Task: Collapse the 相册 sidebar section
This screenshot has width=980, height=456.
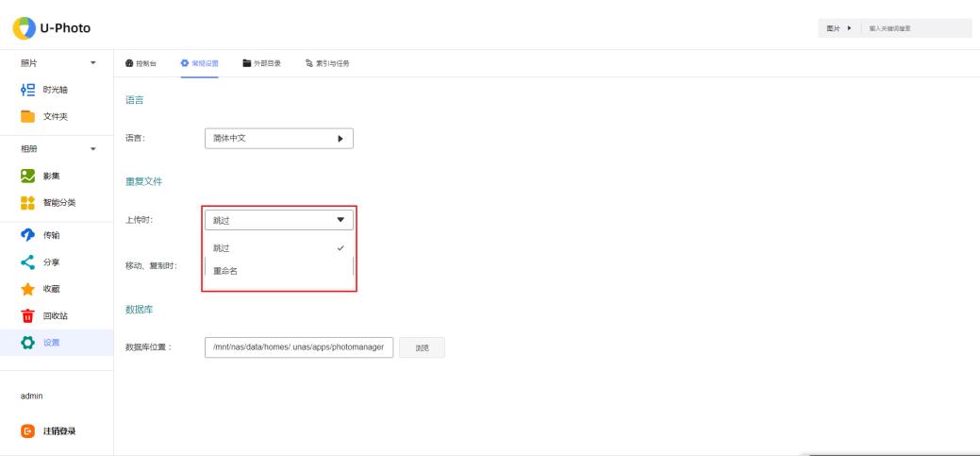Action: click(92, 149)
